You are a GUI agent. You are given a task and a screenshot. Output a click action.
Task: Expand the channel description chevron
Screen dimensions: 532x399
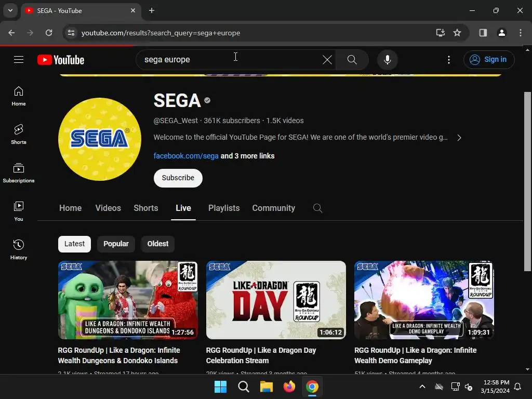[x=459, y=138]
